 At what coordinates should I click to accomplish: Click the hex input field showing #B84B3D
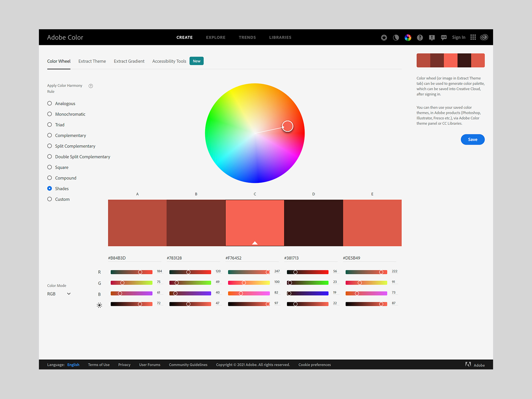pos(134,258)
